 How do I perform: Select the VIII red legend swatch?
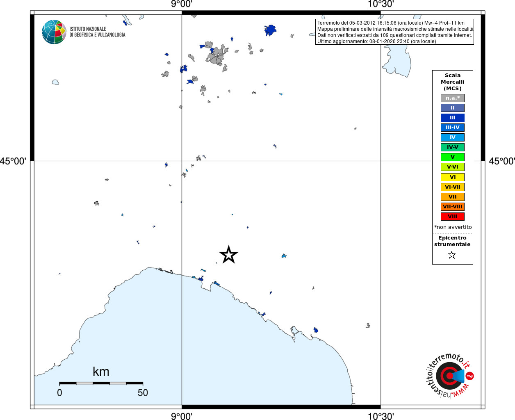(x=453, y=217)
